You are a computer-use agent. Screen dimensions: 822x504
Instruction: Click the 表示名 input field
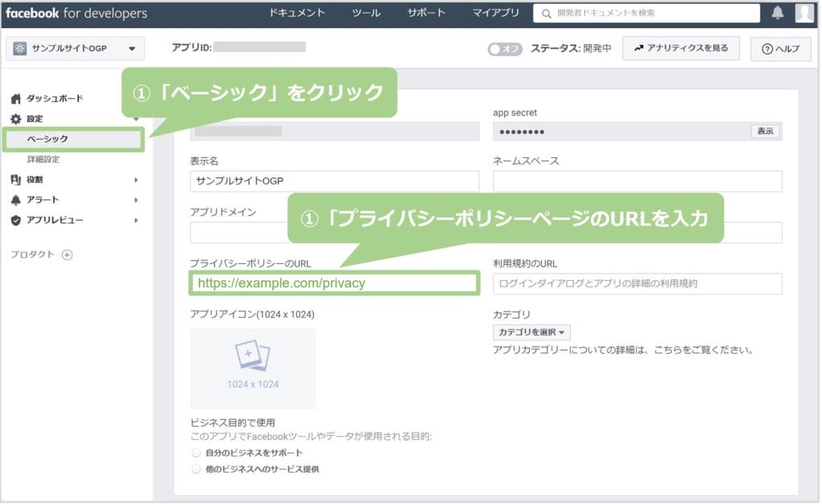[x=335, y=181]
